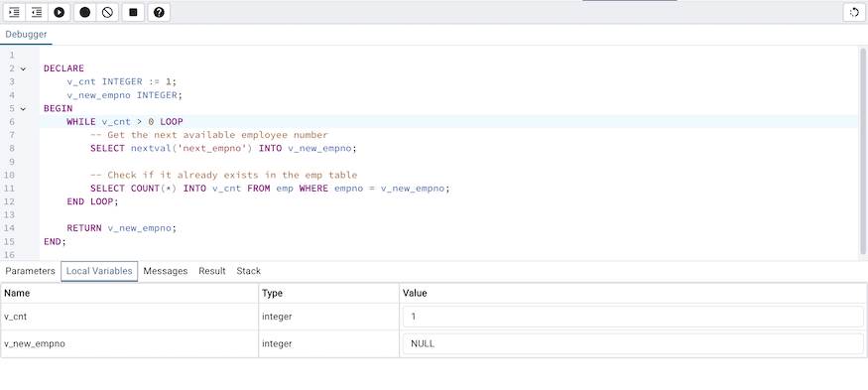The height and width of the screenshot is (390, 868).
Task: Clear all breakpoints with the crossed circle icon
Action: pyautogui.click(x=107, y=12)
